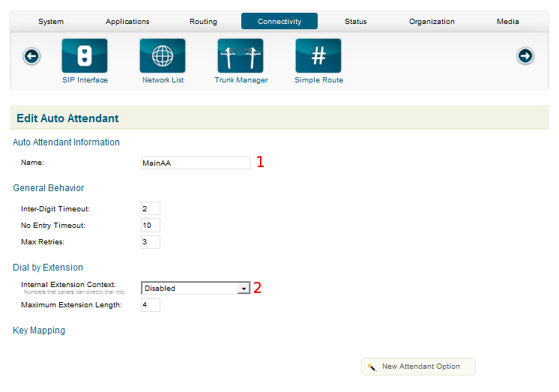
Task: Focus the Inter-Digit Timeout field
Action: click(150, 208)
